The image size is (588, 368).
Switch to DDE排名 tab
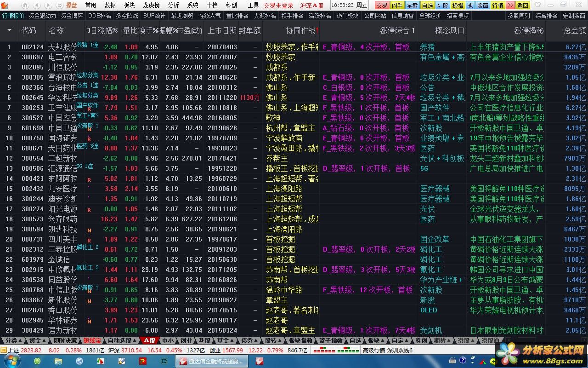[100, 16]
